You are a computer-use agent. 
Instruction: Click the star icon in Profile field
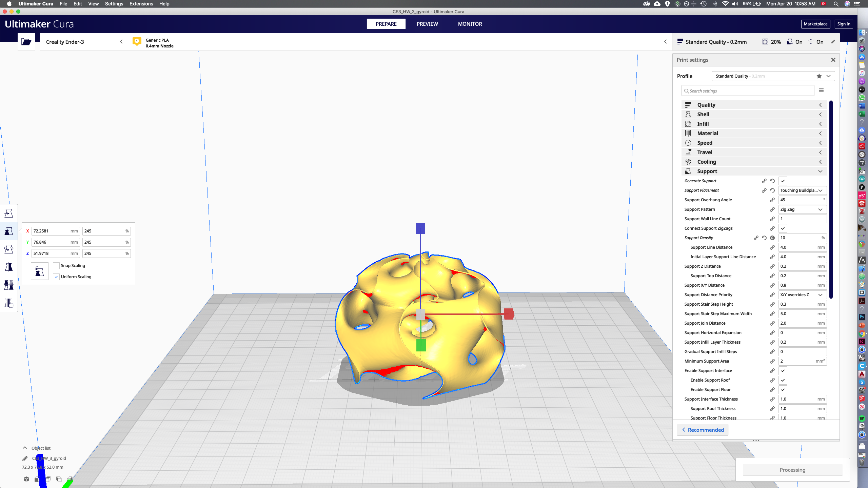tap(819, 76)
